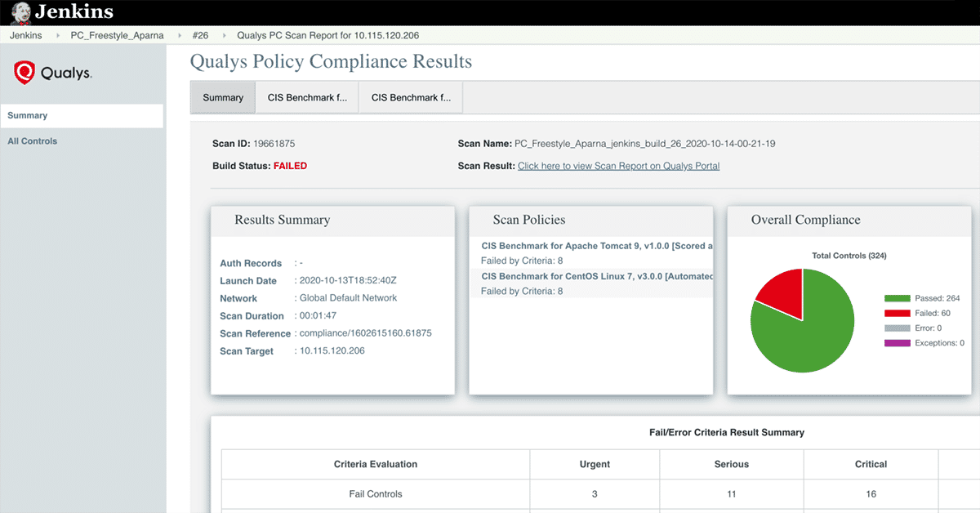The image size is (980, 513).
Task: Click the Jenkins head logo
Action: click(20, 12)
